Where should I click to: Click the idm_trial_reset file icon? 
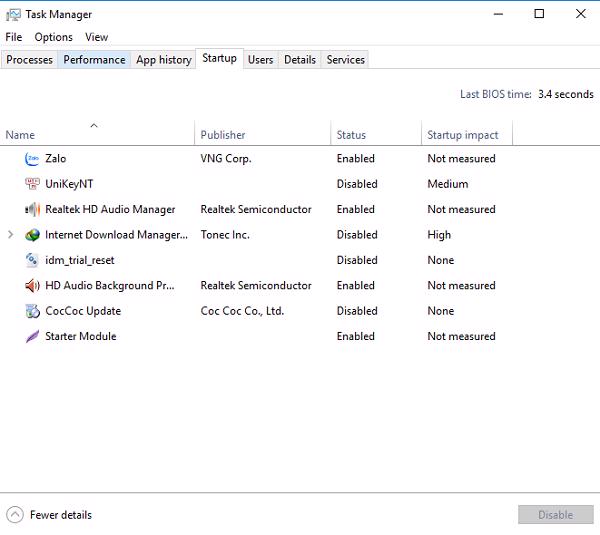point(32,260)
